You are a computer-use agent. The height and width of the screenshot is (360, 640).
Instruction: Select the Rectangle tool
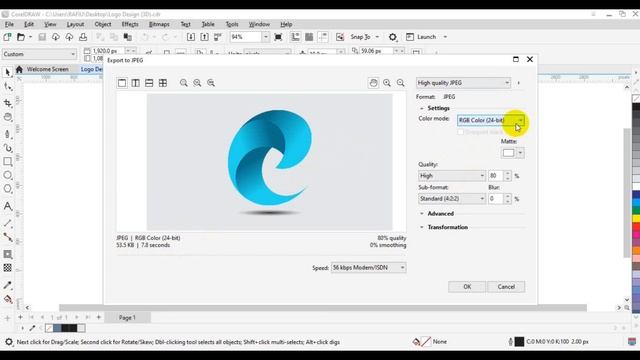tap(7, 162)
